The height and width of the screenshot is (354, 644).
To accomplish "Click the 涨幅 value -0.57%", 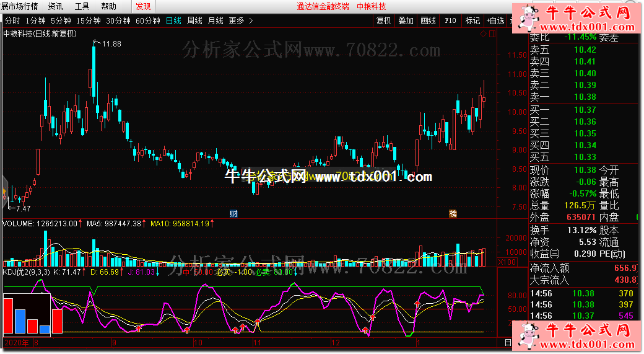I will (x=583, y=193).
